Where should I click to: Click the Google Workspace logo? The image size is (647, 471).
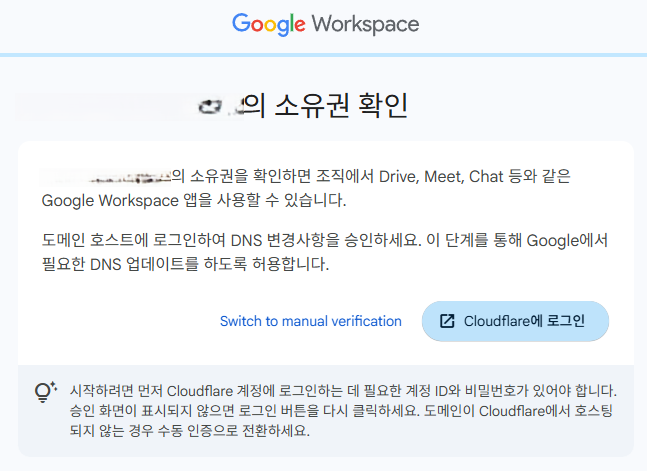325,24
